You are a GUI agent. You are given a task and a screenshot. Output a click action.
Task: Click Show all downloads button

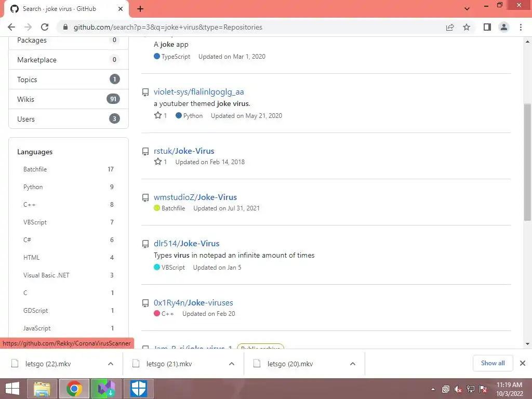coord(493,363)
